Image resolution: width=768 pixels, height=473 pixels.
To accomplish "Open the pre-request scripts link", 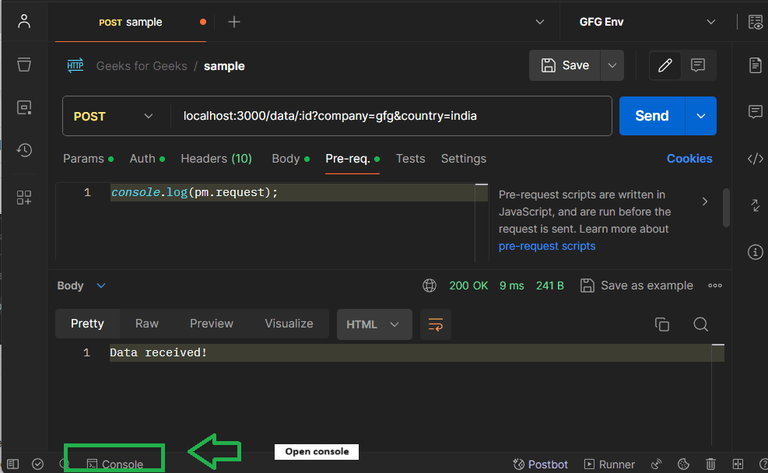I will point(547,246).
